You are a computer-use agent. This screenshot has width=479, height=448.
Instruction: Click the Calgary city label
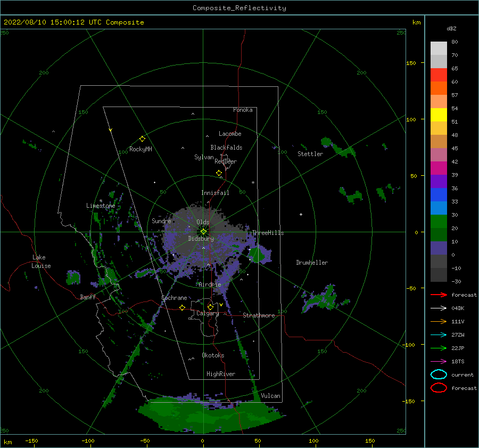208,313
